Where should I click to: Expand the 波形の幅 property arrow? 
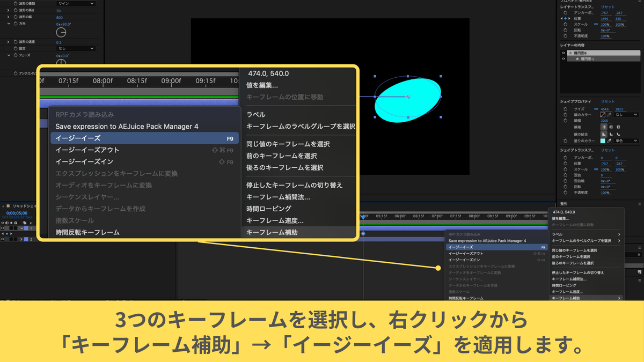tap(8, 17)
